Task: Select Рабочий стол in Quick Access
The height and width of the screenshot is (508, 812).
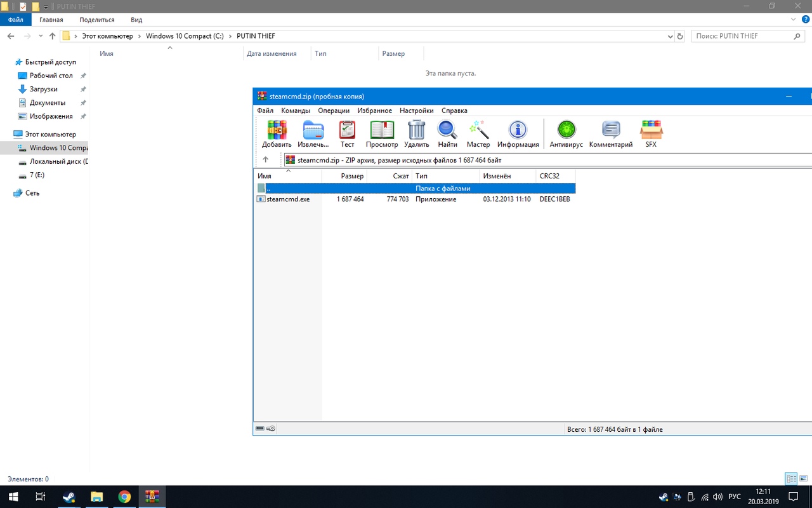Action: coord(51,76)
